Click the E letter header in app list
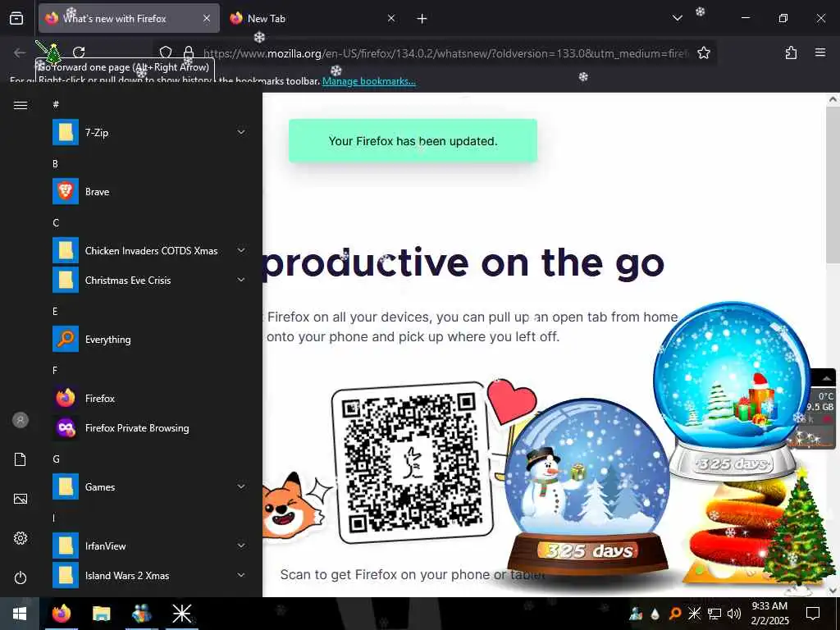 [55, 311]
